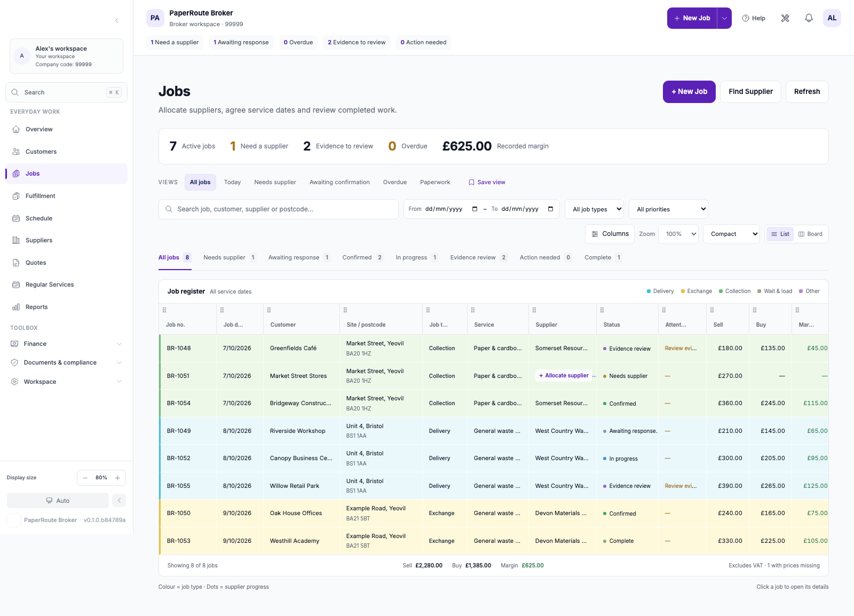Open the All job types dropdown
This screenshot has height=616, width=854.
click(594, 209)
